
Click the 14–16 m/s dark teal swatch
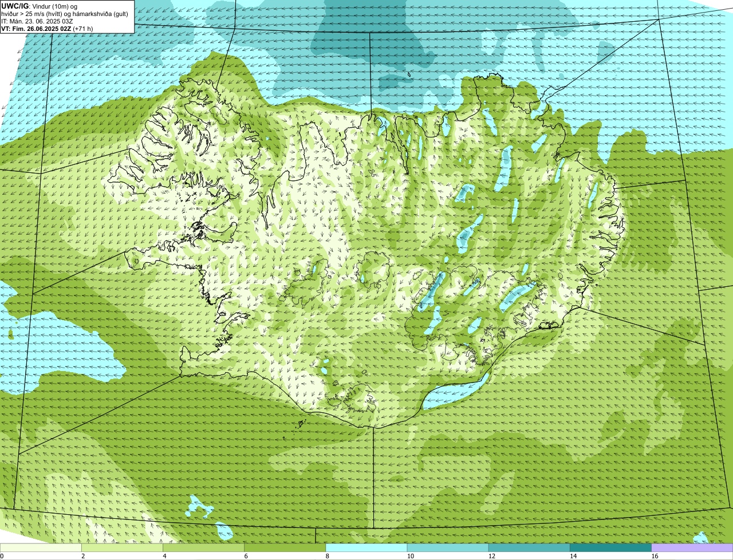coord(611,548)
